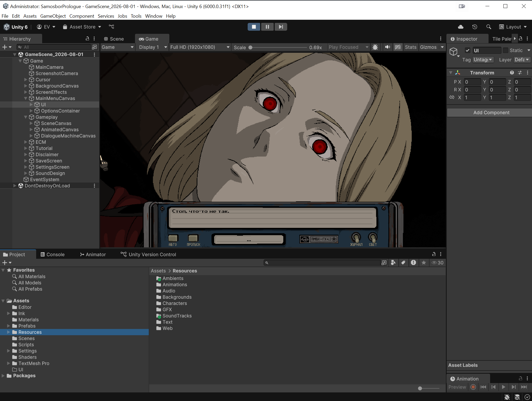
Task: Collapse the Transform component foldout
Action: [451, 73]
